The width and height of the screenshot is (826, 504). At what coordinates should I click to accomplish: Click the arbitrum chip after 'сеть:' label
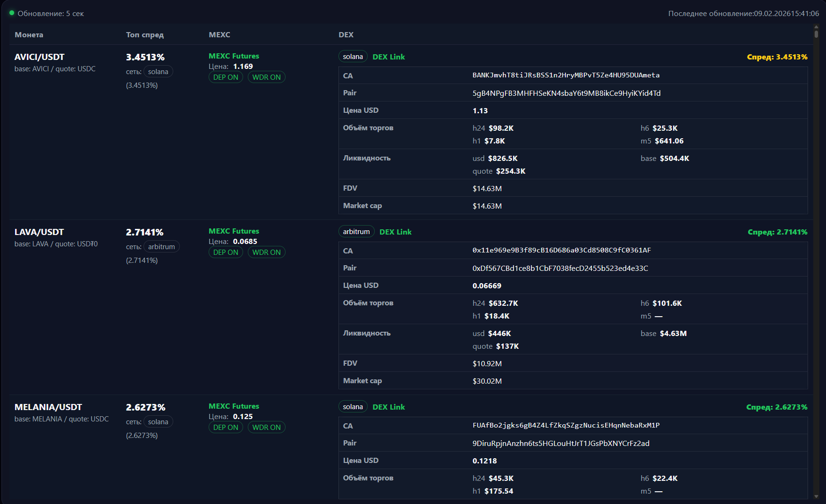click(x=161, y=247)
